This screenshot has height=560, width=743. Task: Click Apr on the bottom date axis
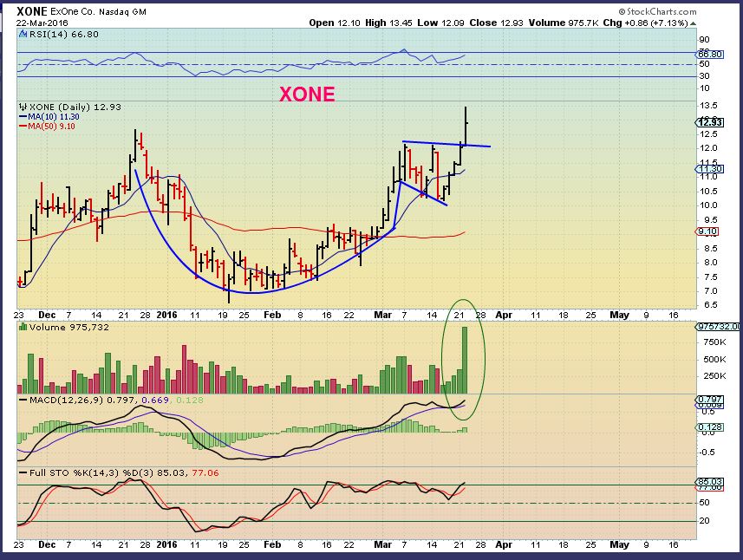tap(503, 545)
